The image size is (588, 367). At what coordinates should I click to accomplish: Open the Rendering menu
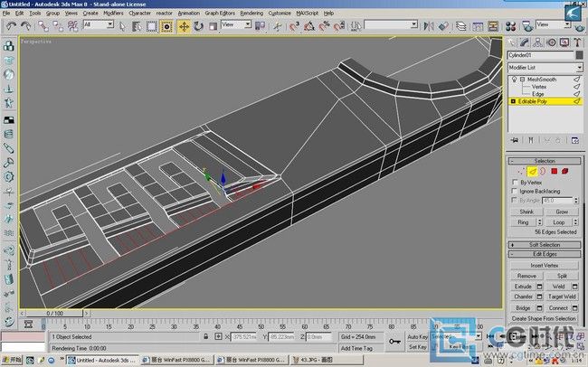pos(251,14)
